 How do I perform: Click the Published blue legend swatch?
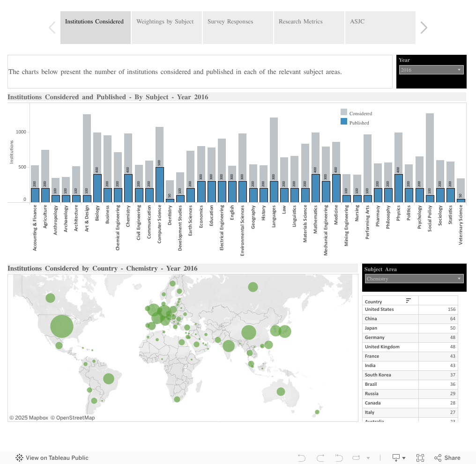coord(344,122)
